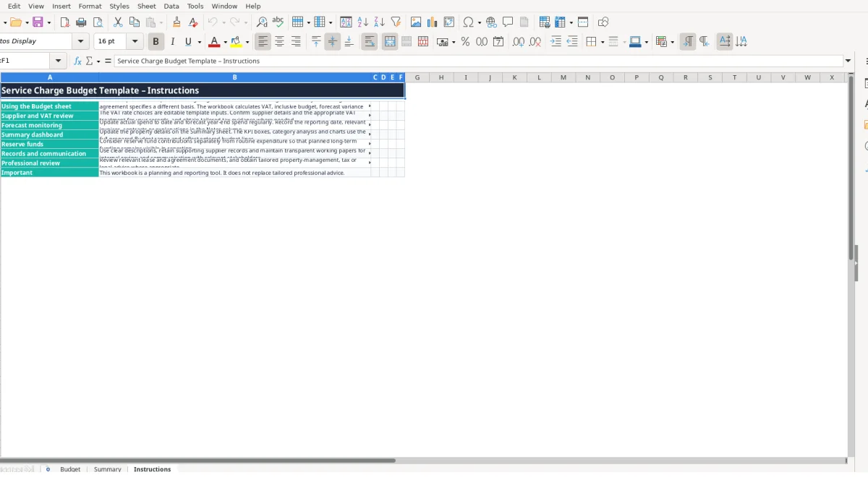Click the Formula equals button

(x=108, y=61)
